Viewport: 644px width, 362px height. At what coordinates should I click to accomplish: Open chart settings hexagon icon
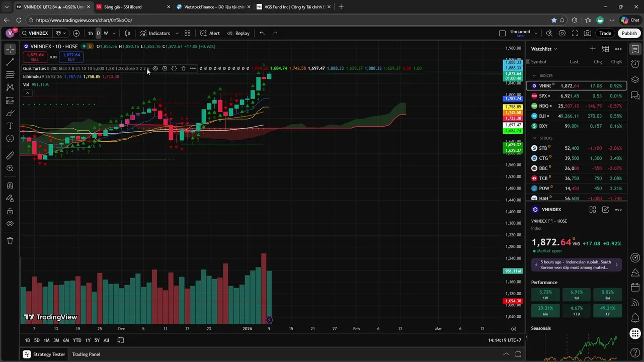[x=562, y=33]
